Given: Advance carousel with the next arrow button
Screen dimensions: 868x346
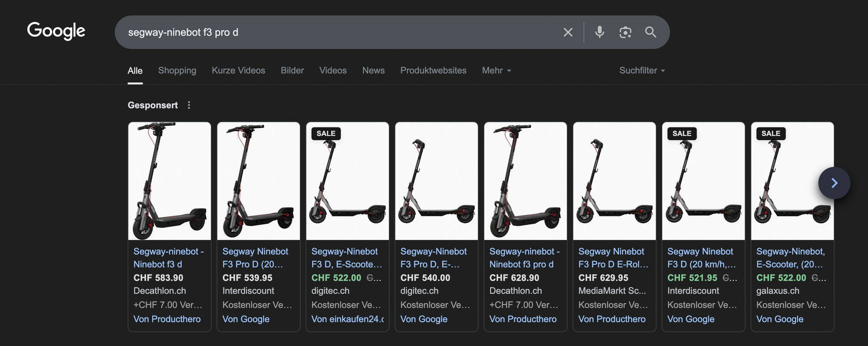Looking at the screenshot, I should pyautogui.click(x=834, y=183).
